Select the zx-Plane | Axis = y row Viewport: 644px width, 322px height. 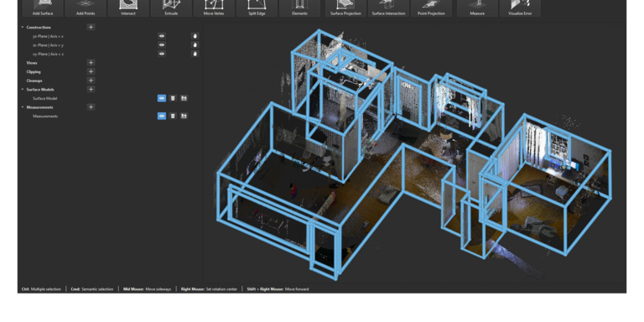coord(48,45)
